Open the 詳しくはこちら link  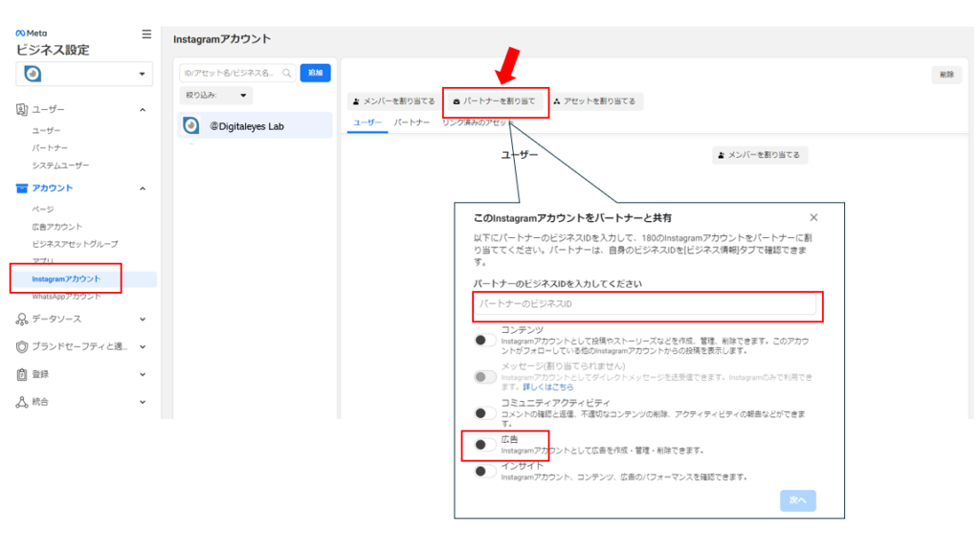click(x=548, y=387)
